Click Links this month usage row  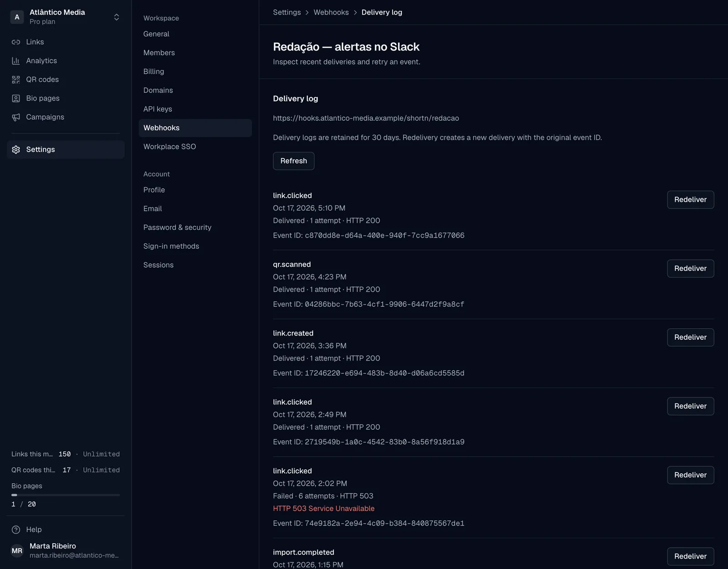66,454
